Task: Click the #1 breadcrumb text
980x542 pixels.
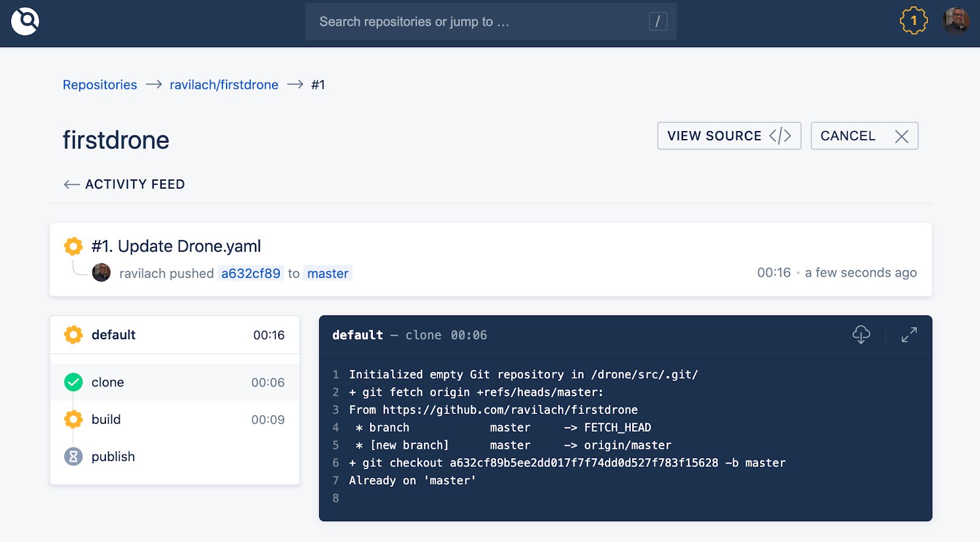Action: pyautogui.click(x=318, y=85)
